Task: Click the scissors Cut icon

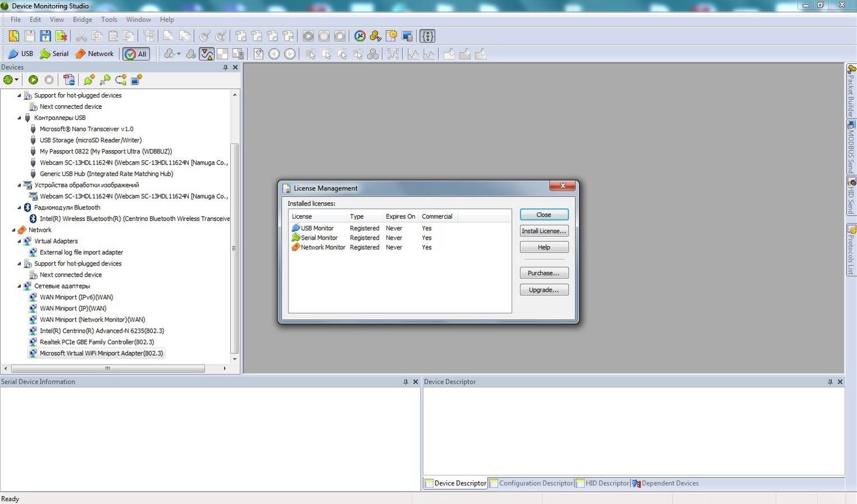Action: 81,36
